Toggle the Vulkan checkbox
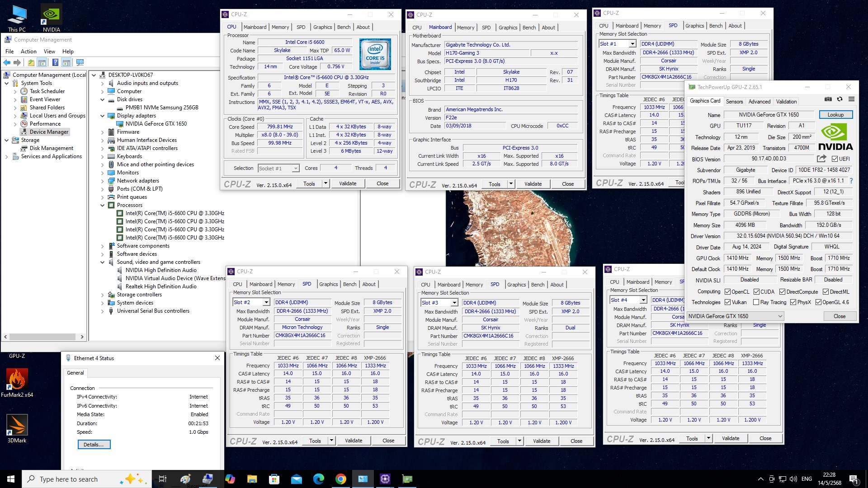868x488 pixels. [x=727, y=302]
